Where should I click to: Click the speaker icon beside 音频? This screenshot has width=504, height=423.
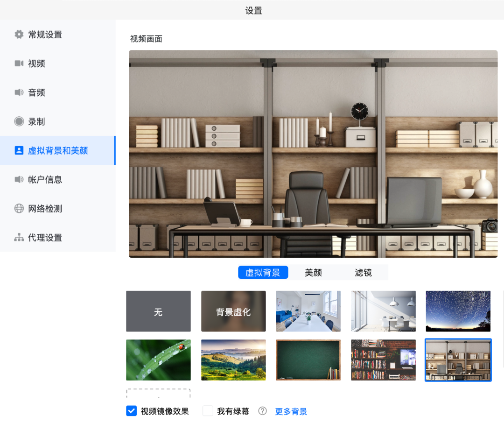[x=19, y=92]
